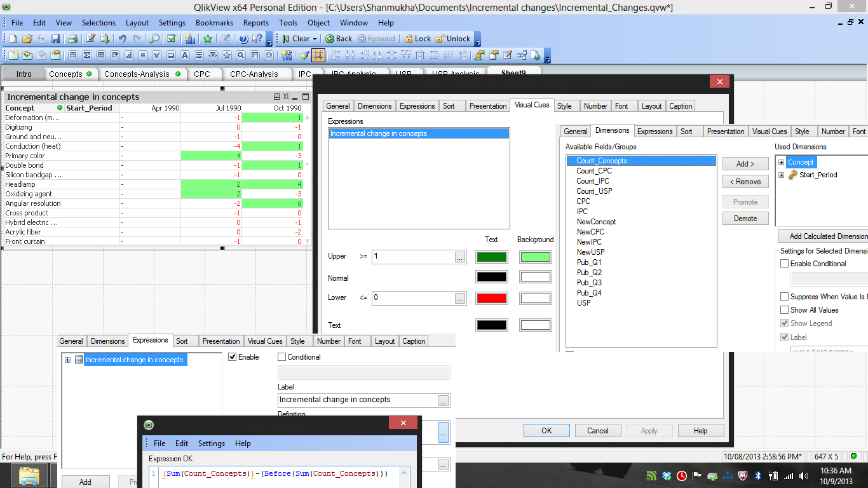Image resolution: width=868 pixels, height=488 pixels.
Task: Click the Lower text red color swatch
Action: pyautogui.click(x=492, y=298)
